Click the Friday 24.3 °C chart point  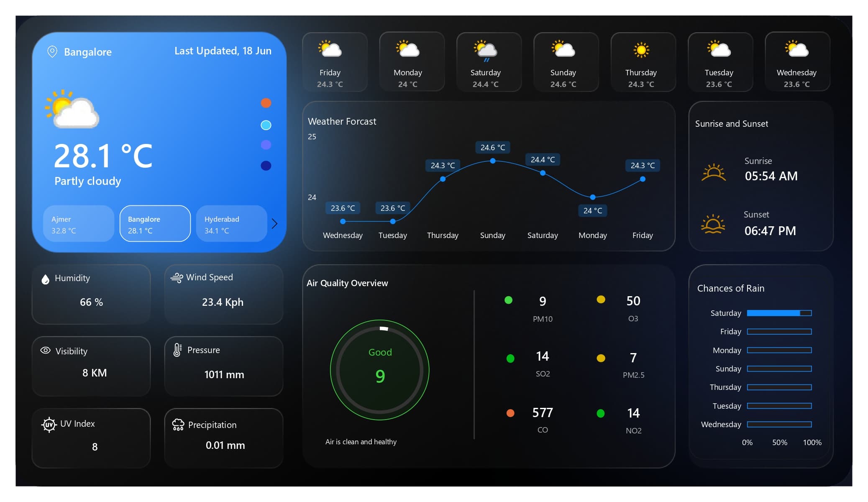[x=643, y=179]
